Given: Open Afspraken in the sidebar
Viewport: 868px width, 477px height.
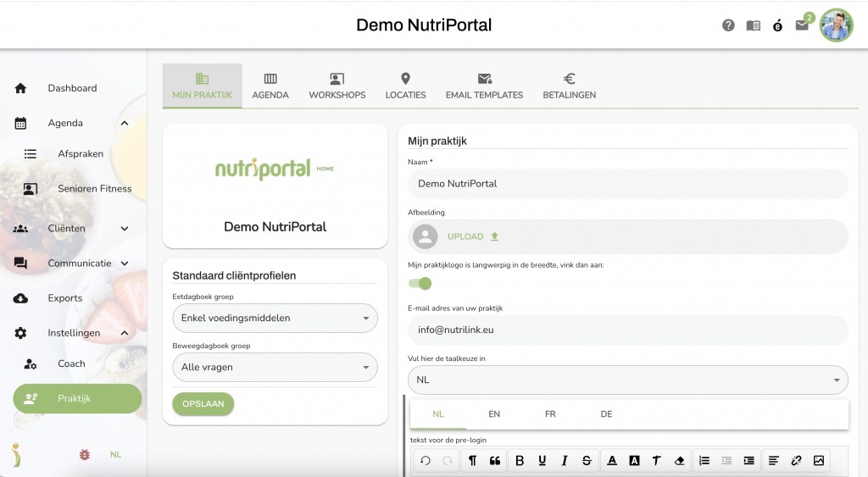Looking at the screenshot, I should (x=81, y=154).
